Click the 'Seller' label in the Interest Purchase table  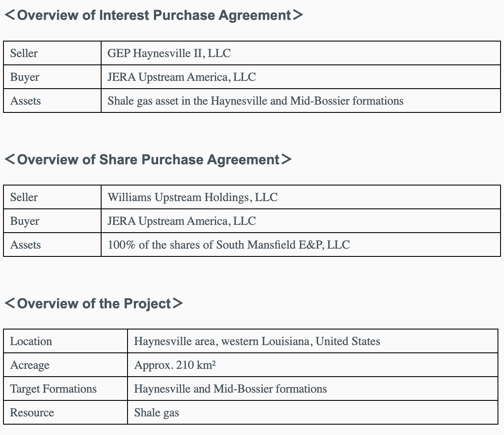[x=24, y=53]
